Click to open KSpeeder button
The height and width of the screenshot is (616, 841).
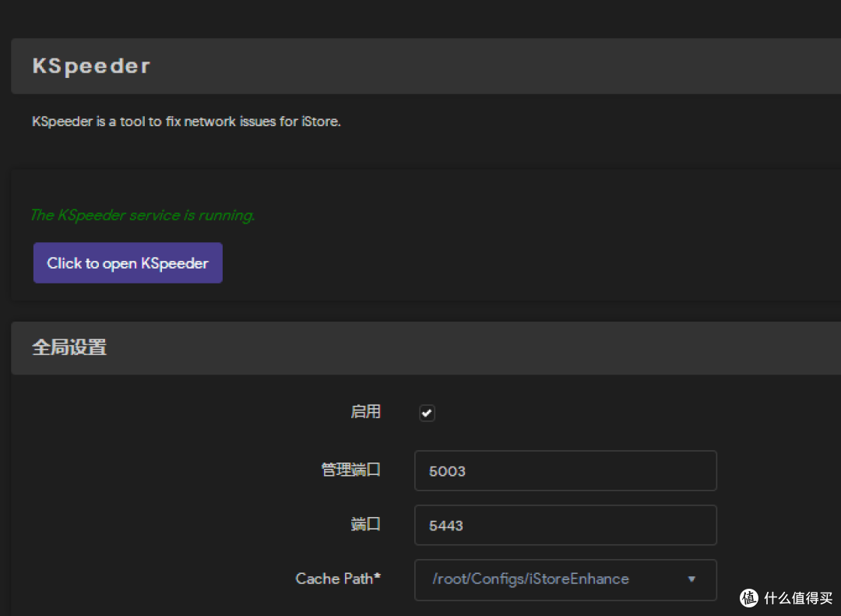click(x=128, y=263)
